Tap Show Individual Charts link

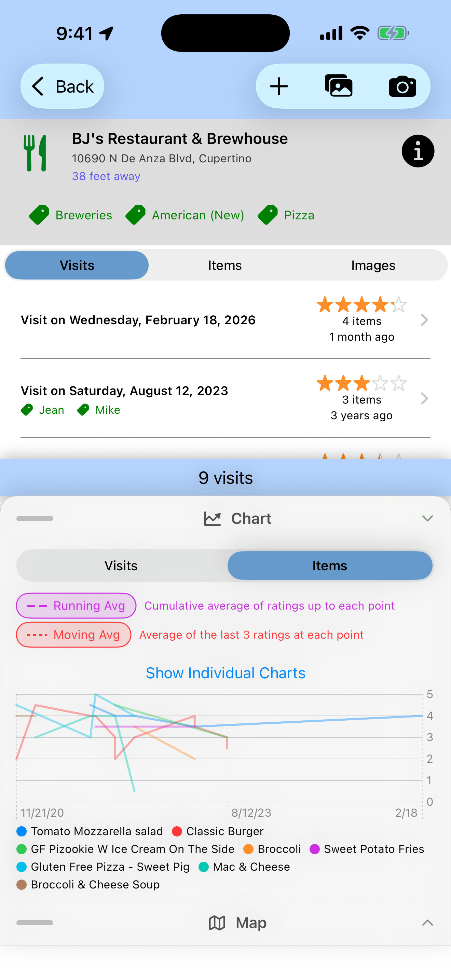(225, 673)
